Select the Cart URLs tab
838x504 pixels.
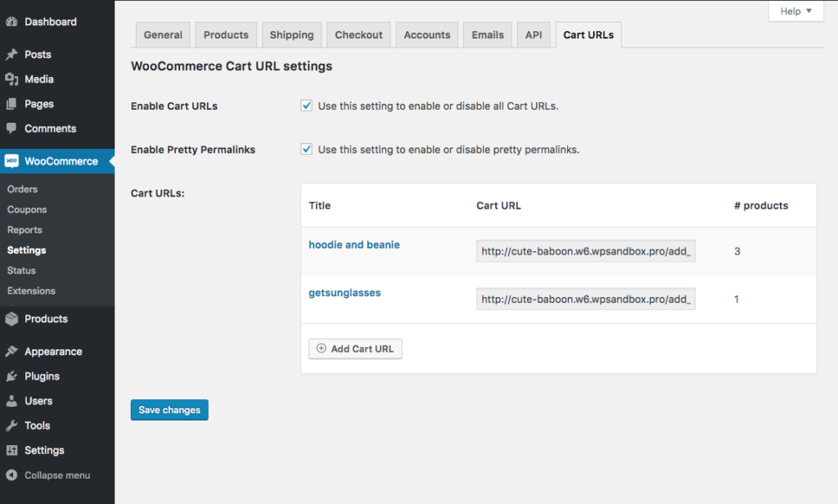(588, 34)
